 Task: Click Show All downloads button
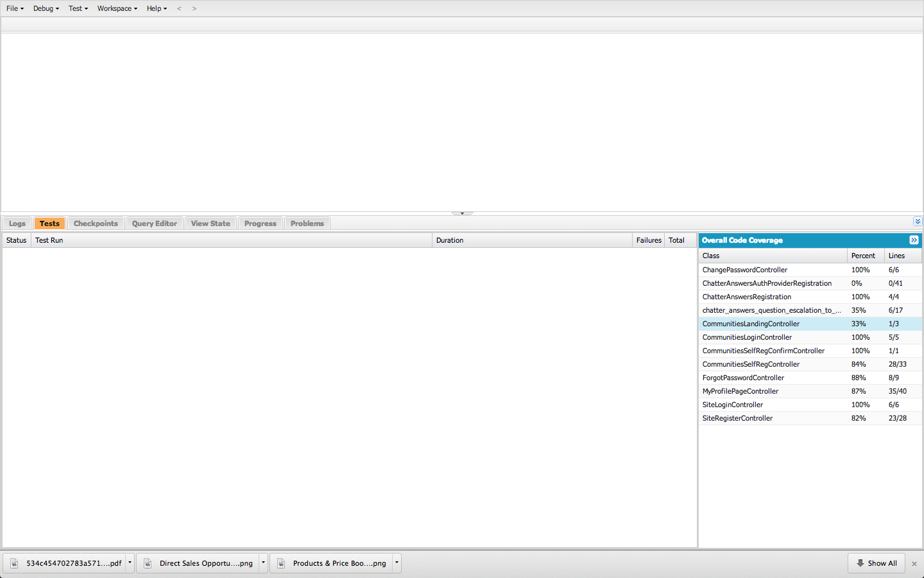click(877, 563)
